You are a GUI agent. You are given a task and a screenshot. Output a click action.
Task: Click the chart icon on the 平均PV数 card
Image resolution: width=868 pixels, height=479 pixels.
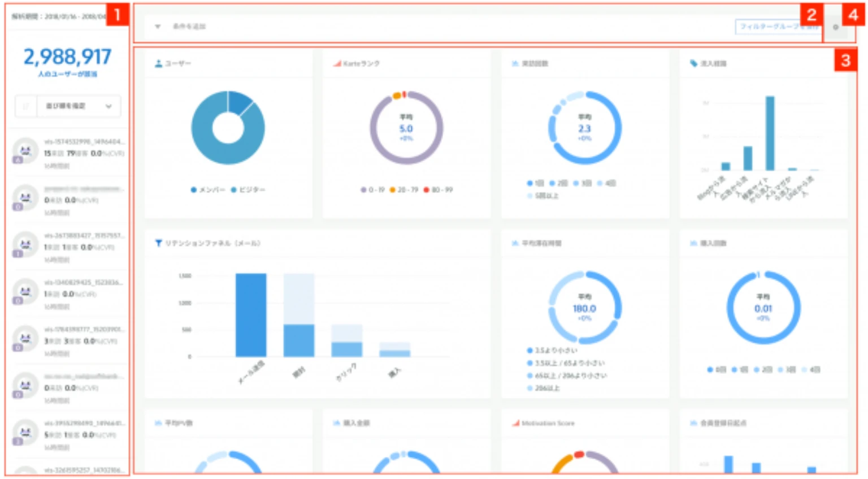point(159,423)
